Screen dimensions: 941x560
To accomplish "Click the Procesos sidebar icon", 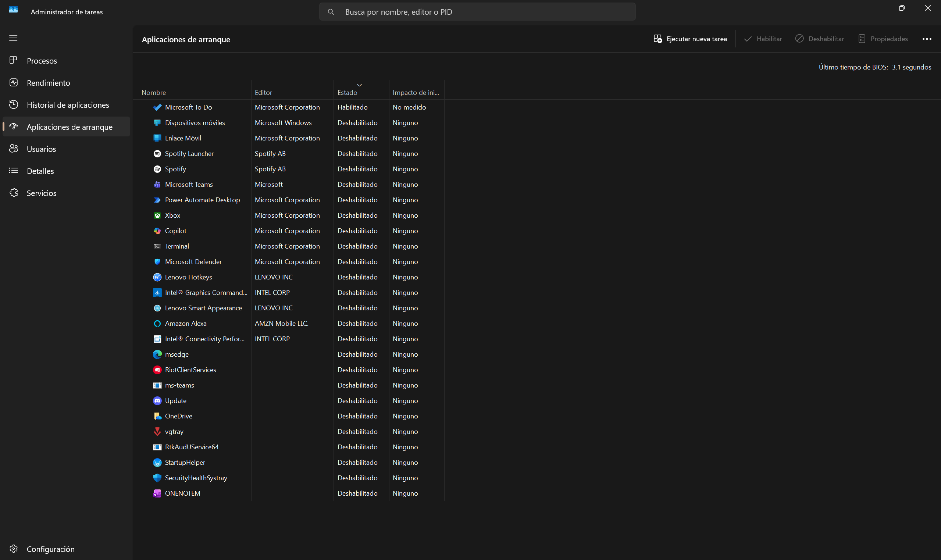I will (x=14, y=60).
